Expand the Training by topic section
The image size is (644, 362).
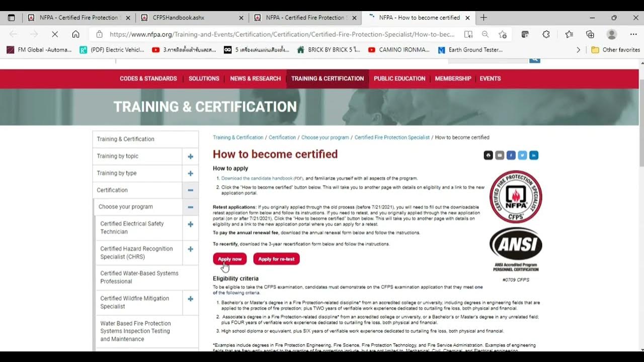click(x=190, y=156)
